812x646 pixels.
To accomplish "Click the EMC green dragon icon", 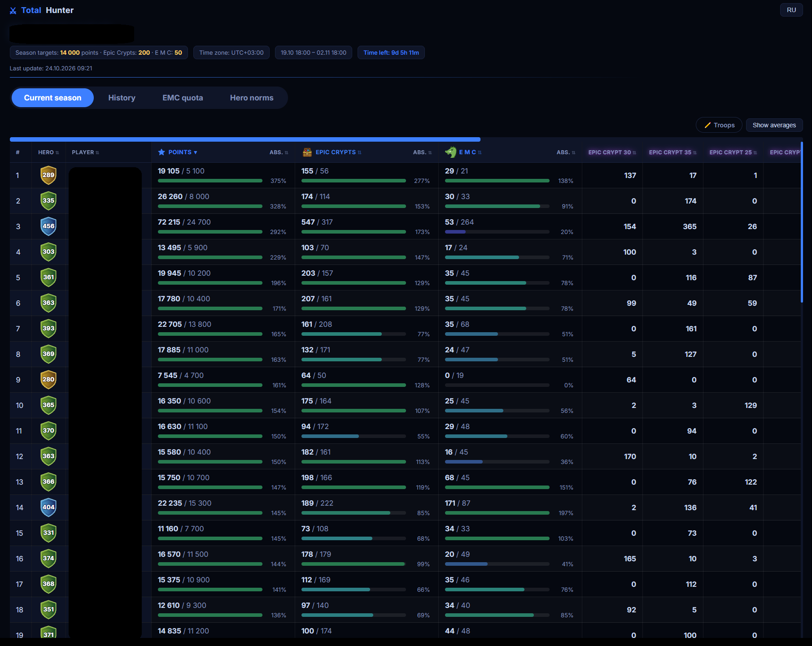I will 451,152.
